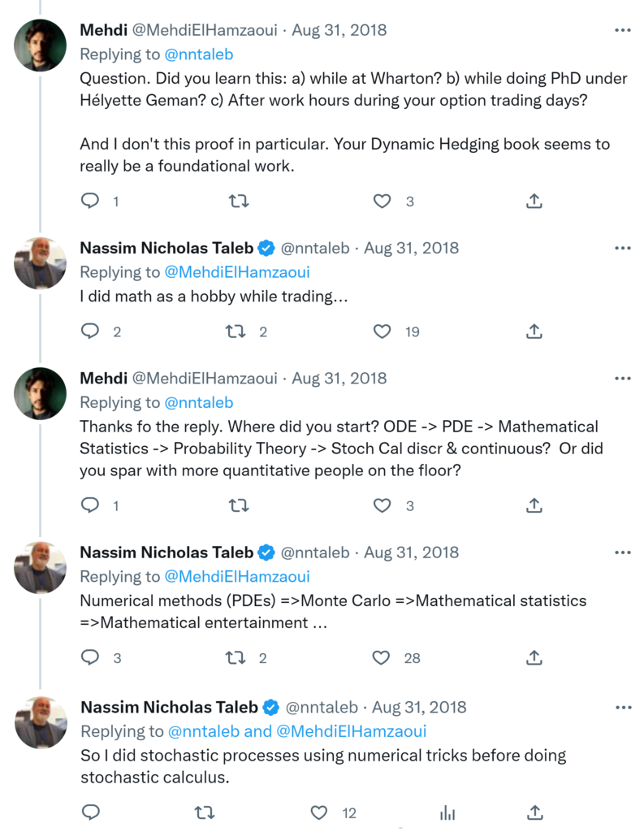Like Taleb's math as a hobby tweet

(x=382, y=331)
